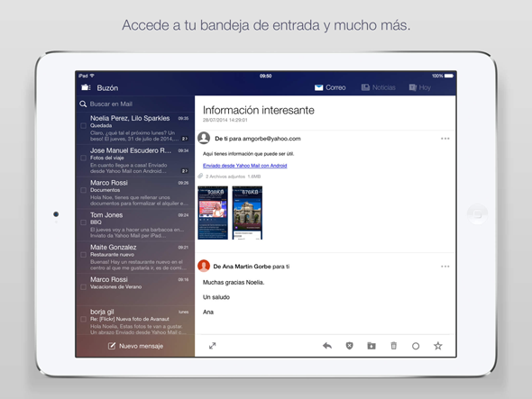Screen dimensions: 532x399
Task: Tick checkbox for Maite Gonzalez message
Action: 83,255
